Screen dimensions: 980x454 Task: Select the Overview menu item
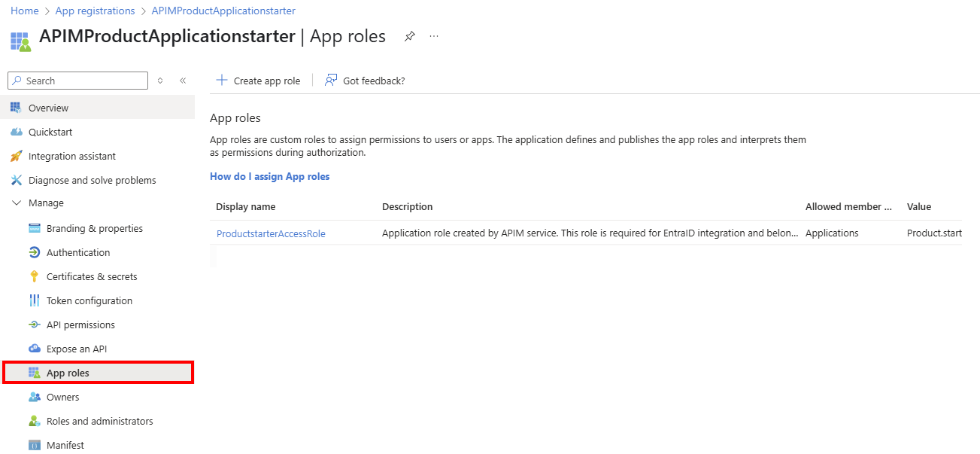(x=49, y=107)
